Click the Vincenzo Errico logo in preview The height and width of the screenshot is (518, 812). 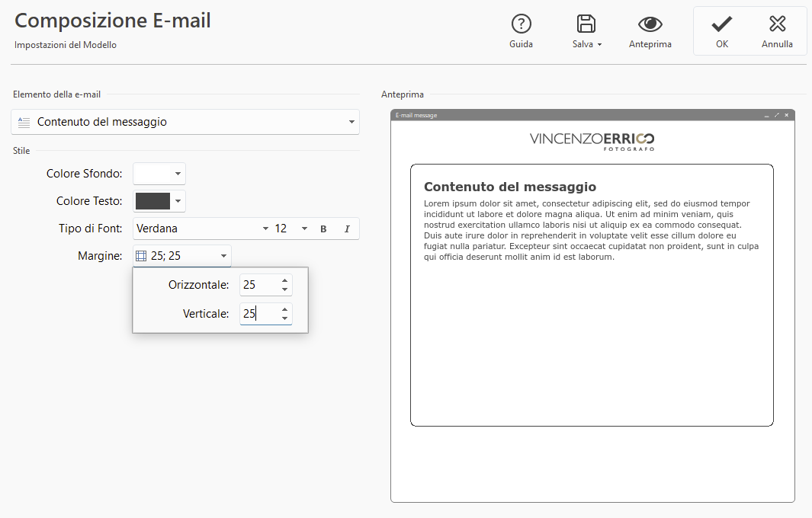[x=592, y=140]
